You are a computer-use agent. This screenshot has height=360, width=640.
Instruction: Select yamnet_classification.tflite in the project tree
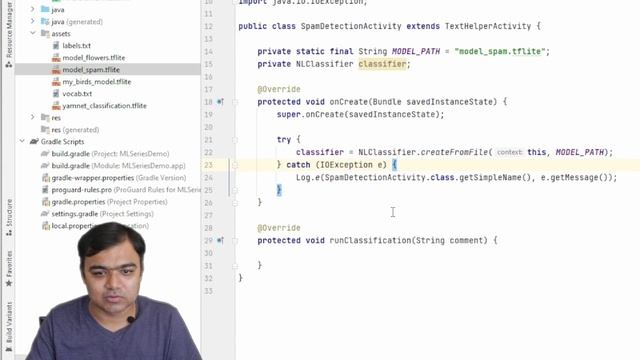point(104,106)
